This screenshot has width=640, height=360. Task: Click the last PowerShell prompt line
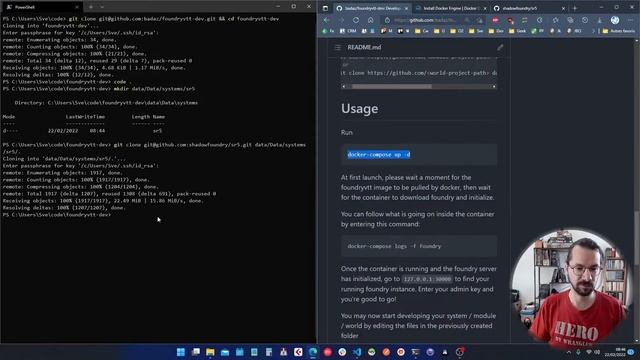pos(56,215)
